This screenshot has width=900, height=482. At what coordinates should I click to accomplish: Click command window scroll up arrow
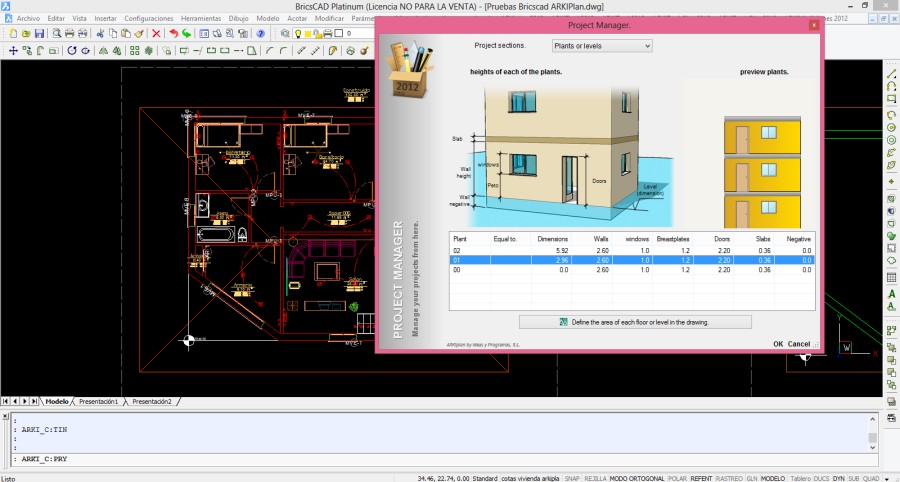click(872, 419)
